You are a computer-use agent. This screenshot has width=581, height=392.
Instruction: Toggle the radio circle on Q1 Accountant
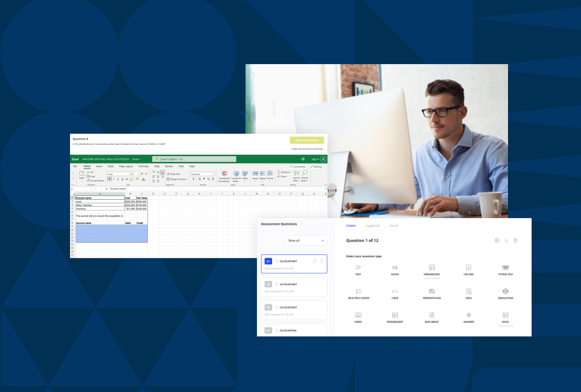(x=277, y=261)
